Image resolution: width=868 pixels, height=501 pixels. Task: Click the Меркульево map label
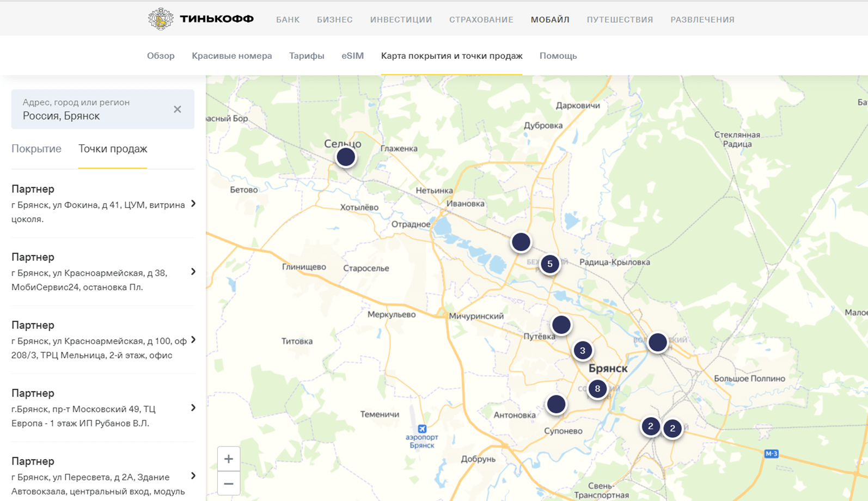tap(392, 314)
